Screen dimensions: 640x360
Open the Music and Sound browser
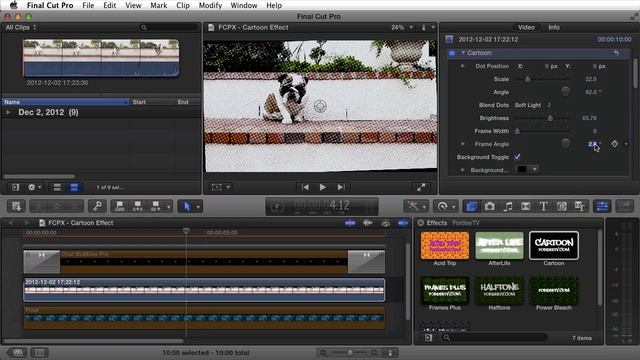[x=507, y=206]
